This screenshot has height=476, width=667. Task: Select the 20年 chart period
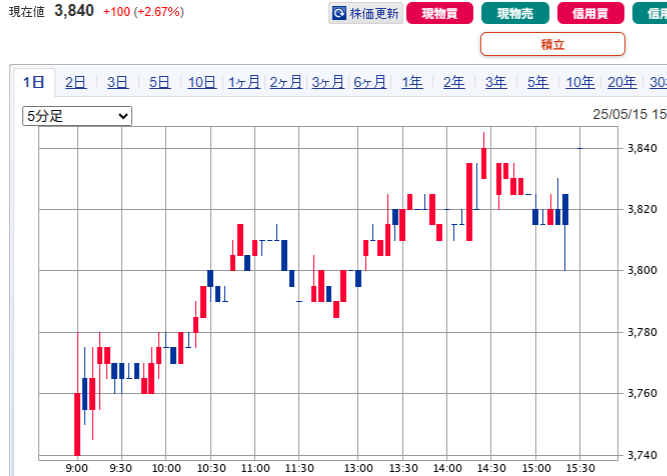click(x=622, y=82)
